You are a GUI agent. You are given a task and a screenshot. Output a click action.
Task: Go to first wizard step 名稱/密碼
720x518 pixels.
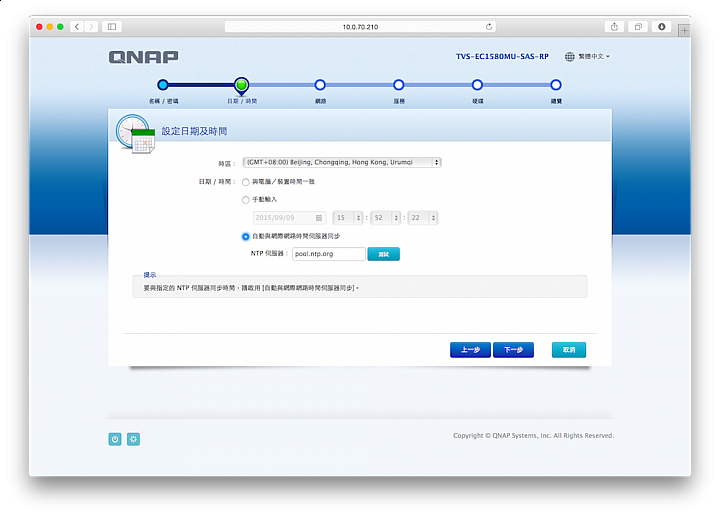pos(163,85)
